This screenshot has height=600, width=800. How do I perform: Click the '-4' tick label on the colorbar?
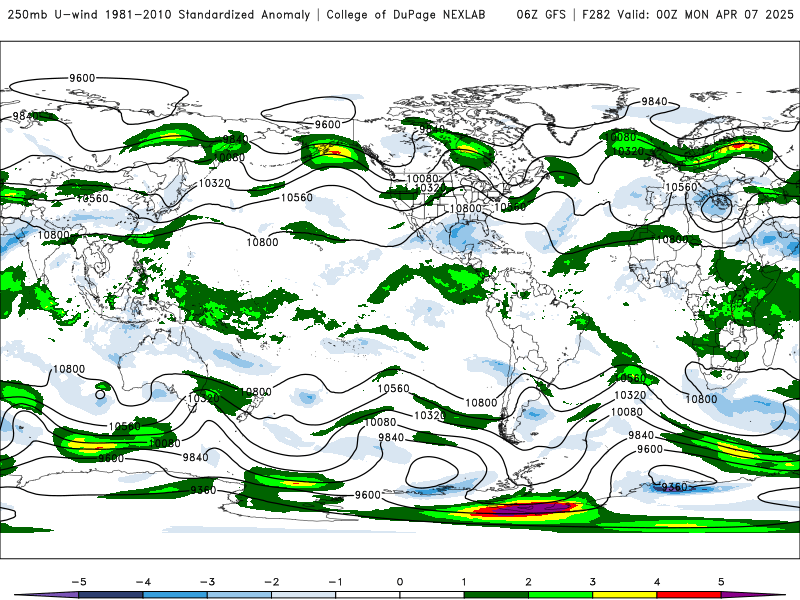point(143,582)
